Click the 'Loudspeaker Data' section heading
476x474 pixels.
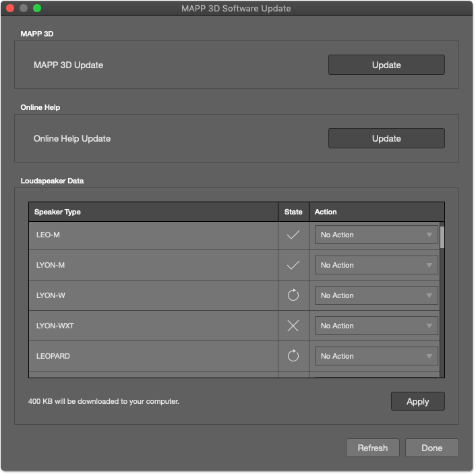coord(52,181)
